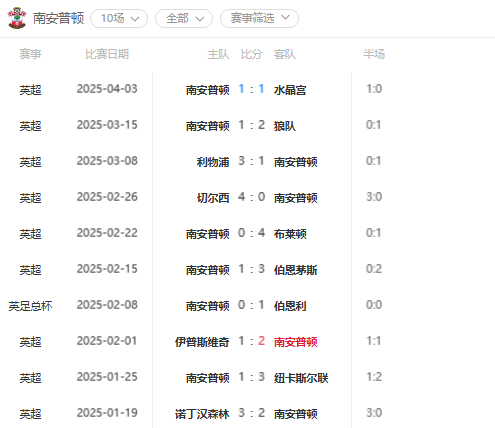
Task: Click the 诺丁汉森林 team name
Action: [x=202, y=414]
